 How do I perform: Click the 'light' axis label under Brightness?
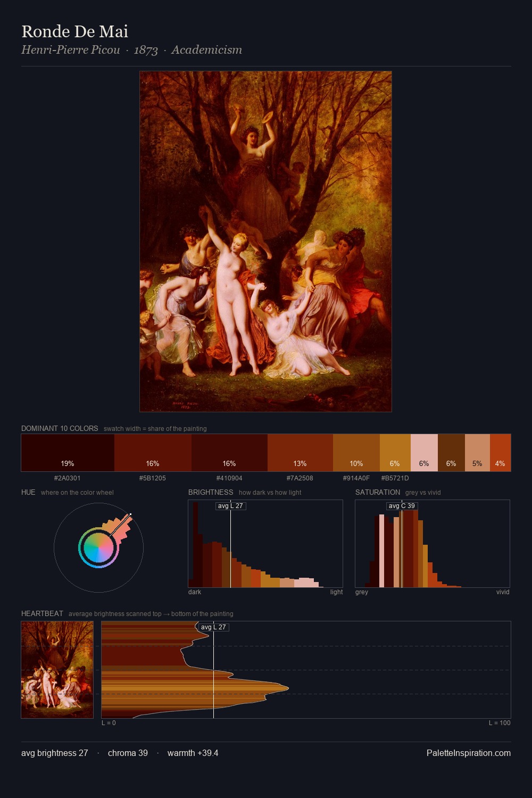(337, 592)
